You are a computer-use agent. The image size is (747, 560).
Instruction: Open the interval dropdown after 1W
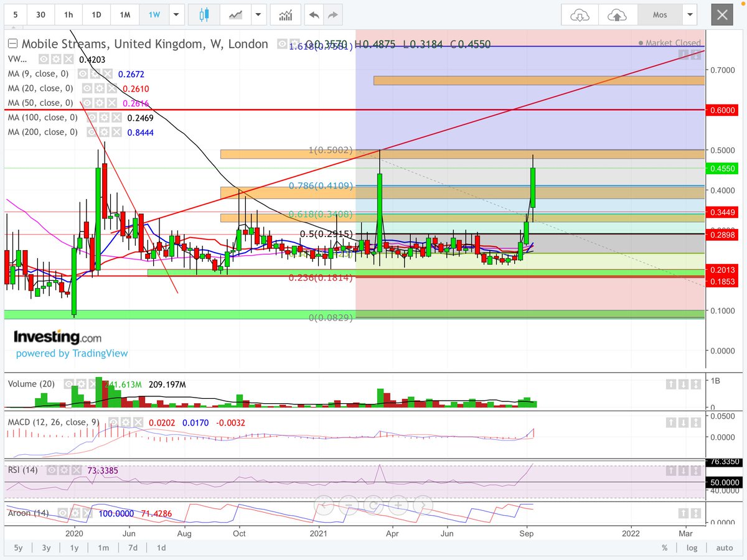tap(177, 14)
